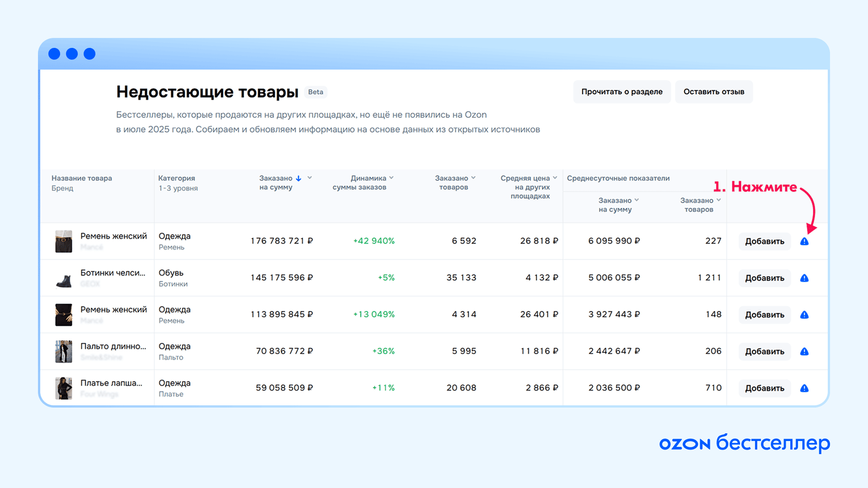This screenshot has width=868, height=488.
Task: Click the Прочитать о разделе button
Action: pos(622,92)
